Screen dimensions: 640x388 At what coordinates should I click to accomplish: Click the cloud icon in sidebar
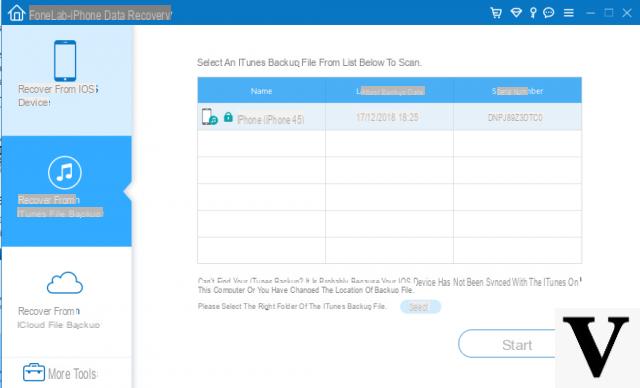65,283
